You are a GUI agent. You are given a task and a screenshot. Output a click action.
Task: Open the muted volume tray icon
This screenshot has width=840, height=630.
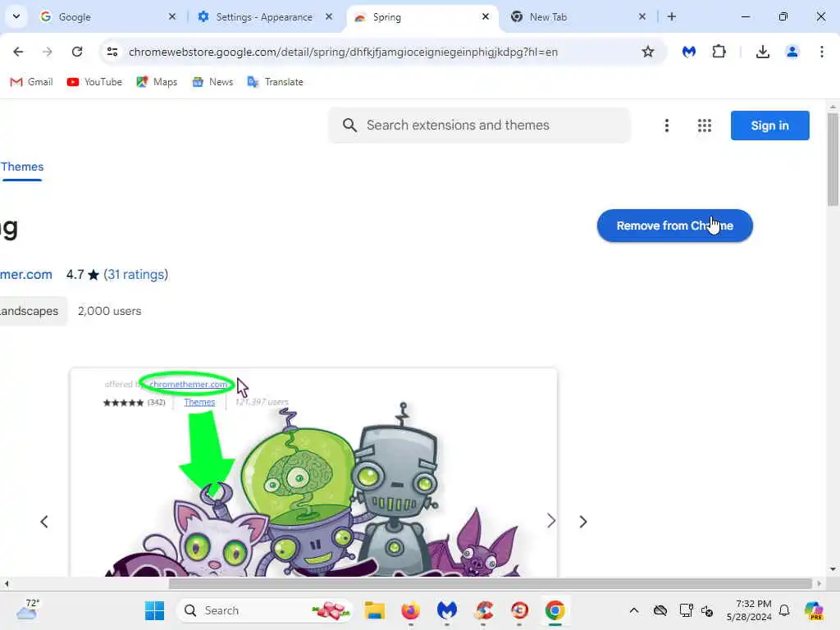click(x=708, y=610)
